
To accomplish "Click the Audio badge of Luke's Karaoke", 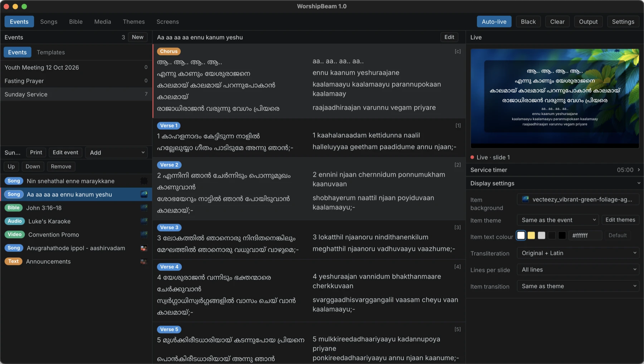I will (15, 221).
